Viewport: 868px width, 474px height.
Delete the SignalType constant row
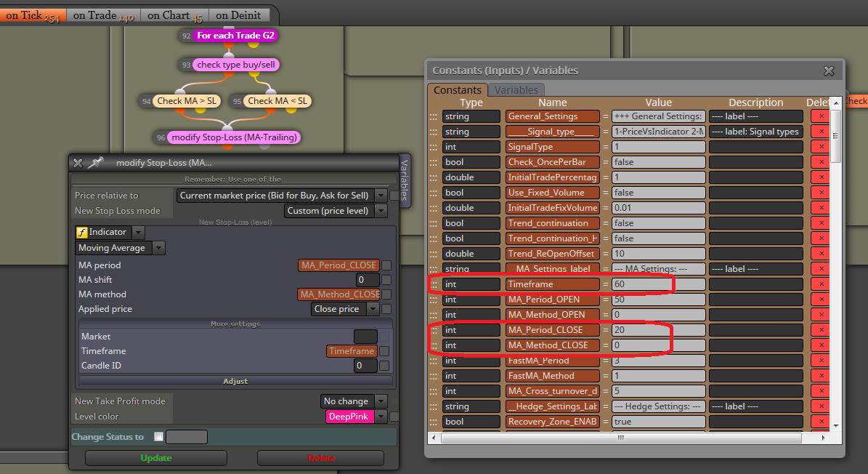(821, 147)
